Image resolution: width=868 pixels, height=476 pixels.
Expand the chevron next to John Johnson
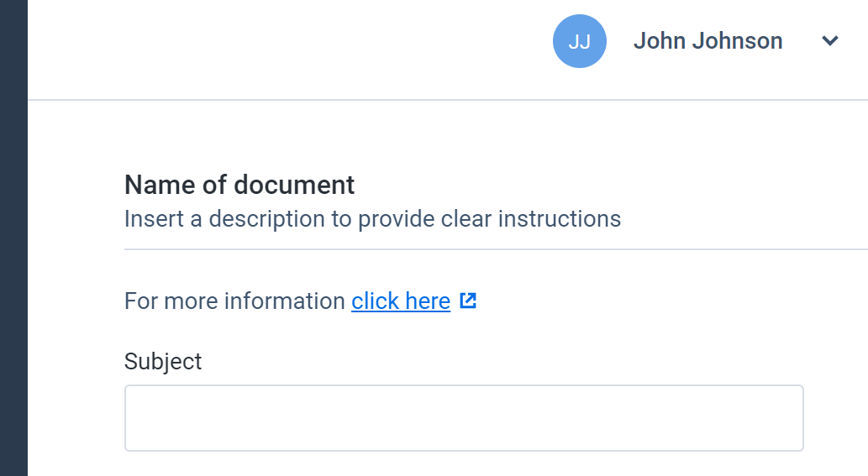(830, 41)
